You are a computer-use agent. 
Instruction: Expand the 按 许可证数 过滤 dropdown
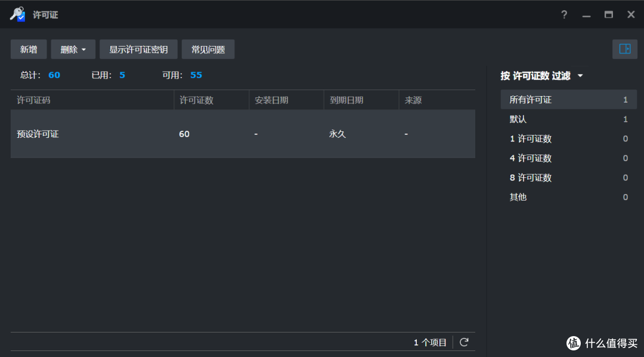(541, 76)
